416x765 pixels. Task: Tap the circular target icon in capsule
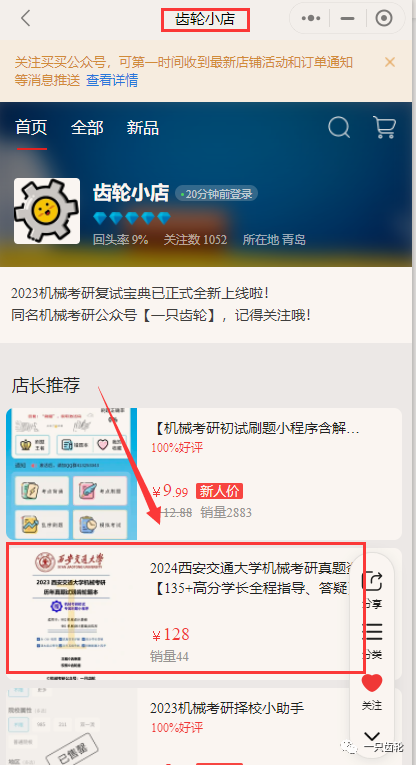[x=384, y=19]
